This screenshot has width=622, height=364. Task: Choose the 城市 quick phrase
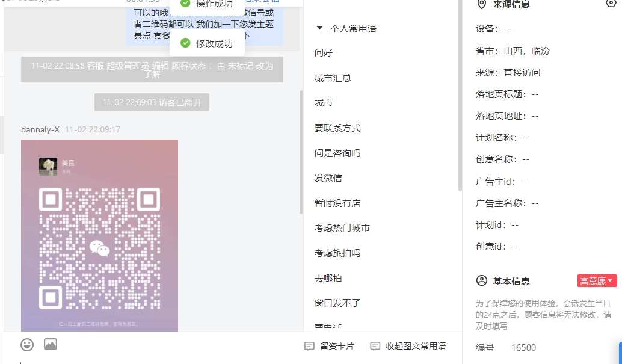coord(323,103)
